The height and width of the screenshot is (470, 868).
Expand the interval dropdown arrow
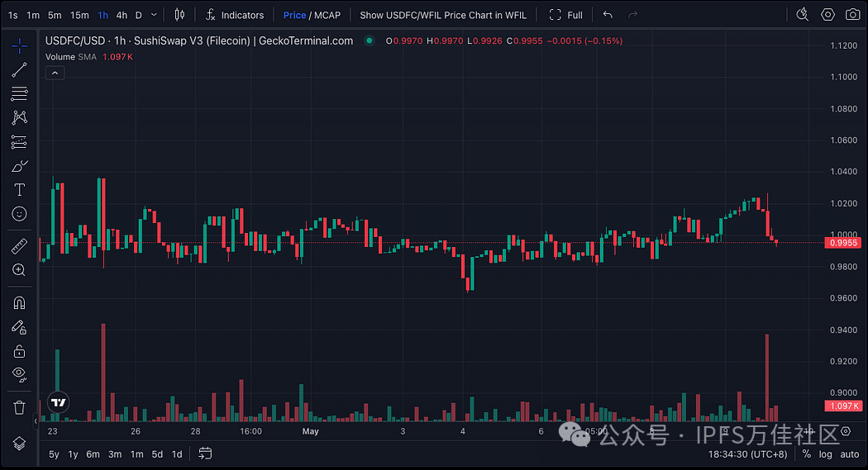[154, 15]
